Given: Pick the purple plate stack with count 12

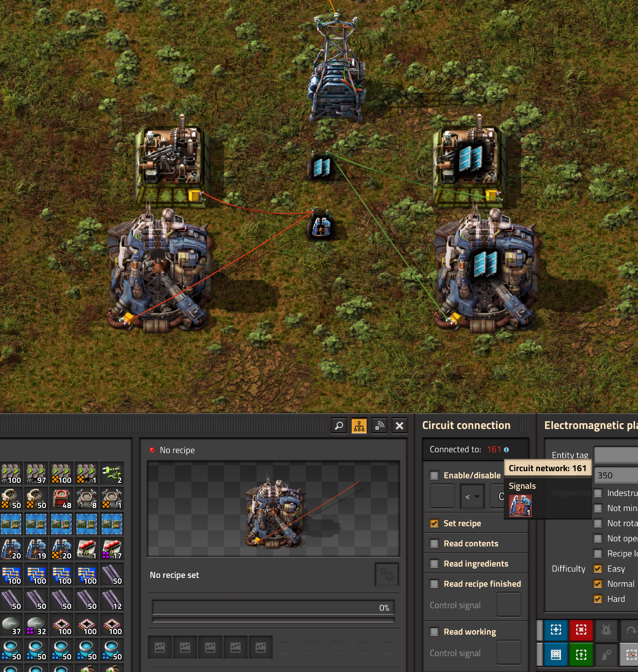Looking at the screenshot, I should [x=112, y=600].
